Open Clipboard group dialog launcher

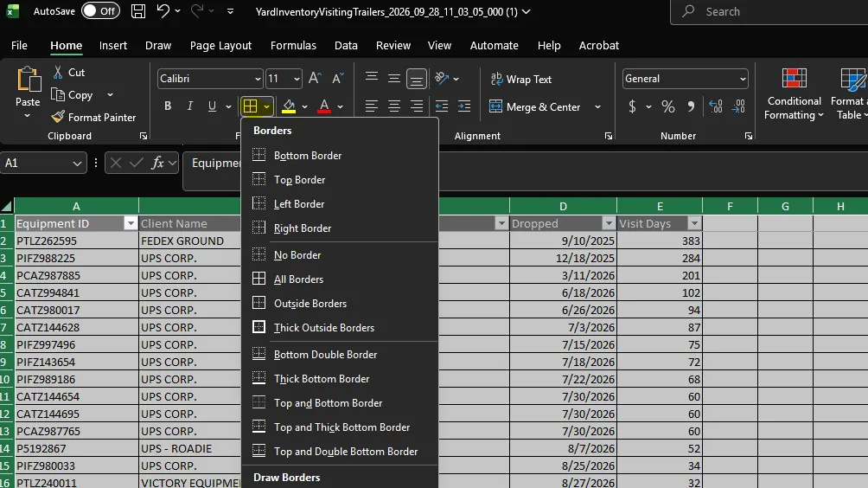[144, 136]
